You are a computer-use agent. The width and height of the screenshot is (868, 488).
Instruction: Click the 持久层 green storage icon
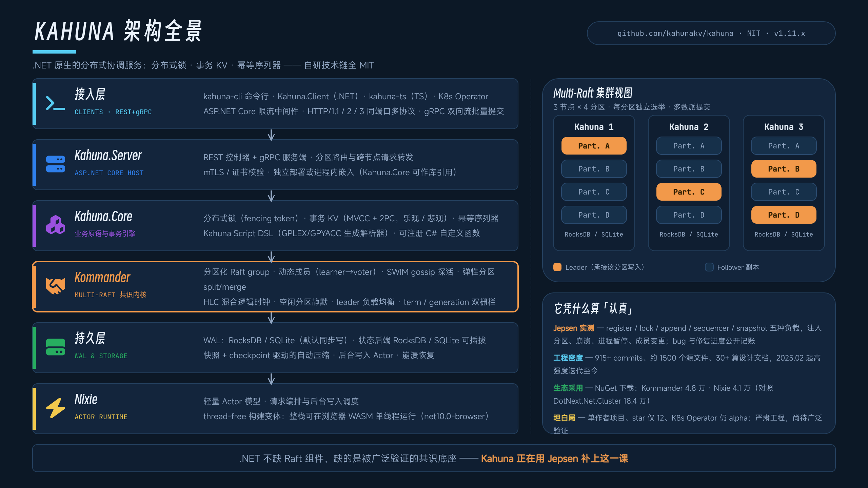tap(55, 347)
